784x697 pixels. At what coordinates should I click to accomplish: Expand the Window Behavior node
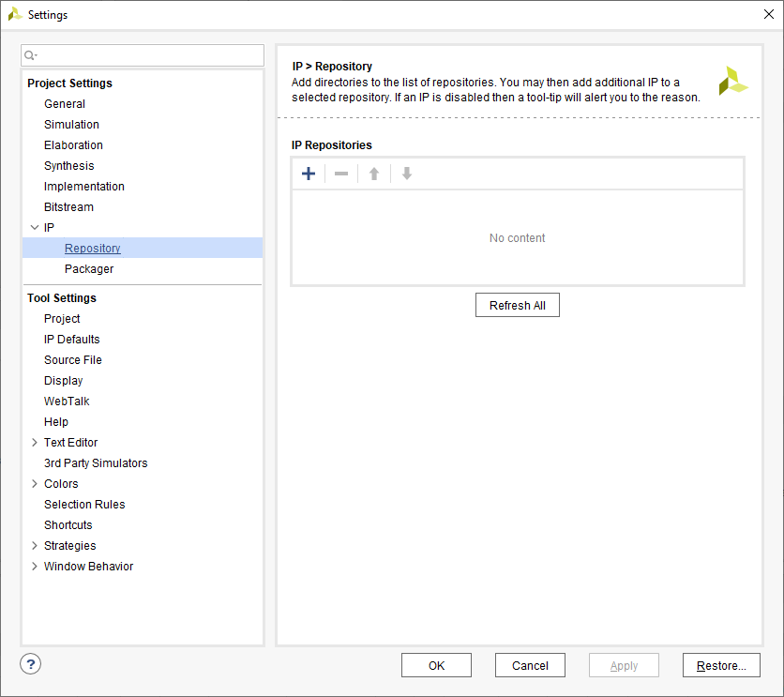click(x=35, y=566)
